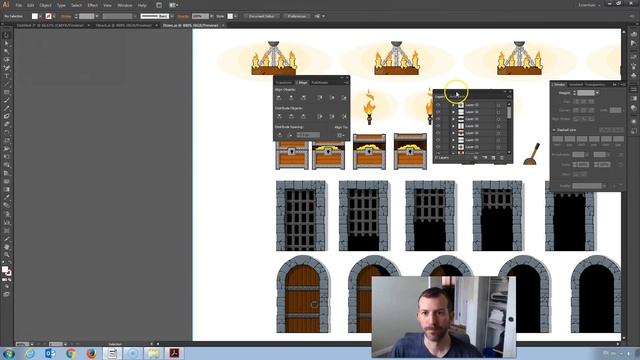Open the Essentials workspace switcher
The width and height of the screenshot is (640, 360).
[589, 5]
